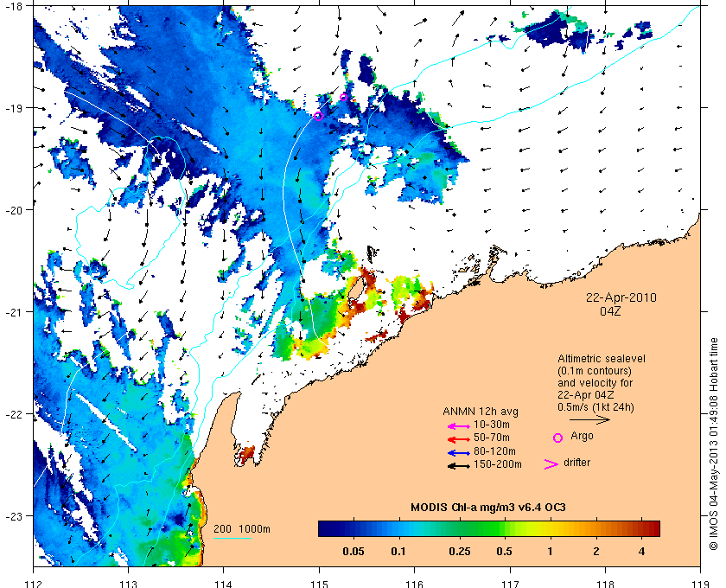
Task: Click the longitude axis label 117
Action: click(510, 584)
